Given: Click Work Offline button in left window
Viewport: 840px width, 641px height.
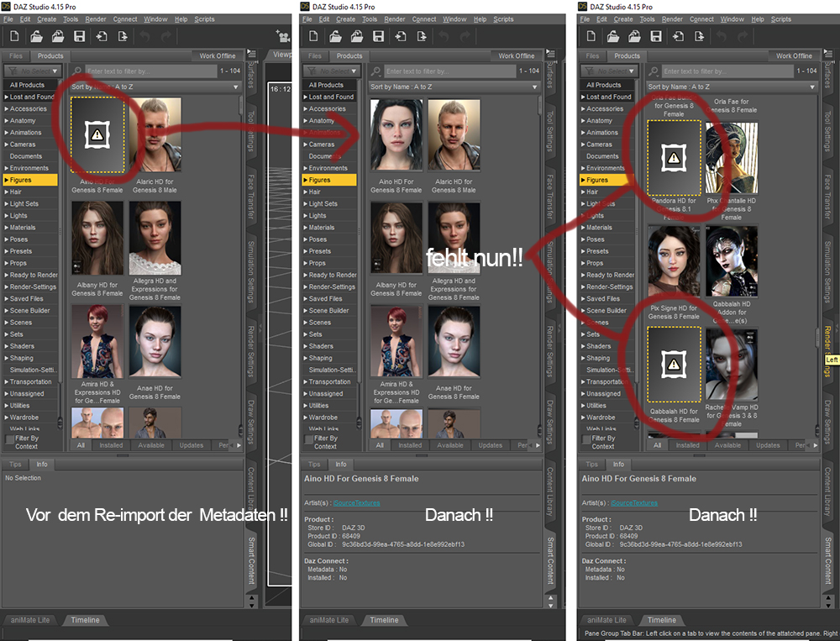Looking at the screenshot, I should click(218, 55).
